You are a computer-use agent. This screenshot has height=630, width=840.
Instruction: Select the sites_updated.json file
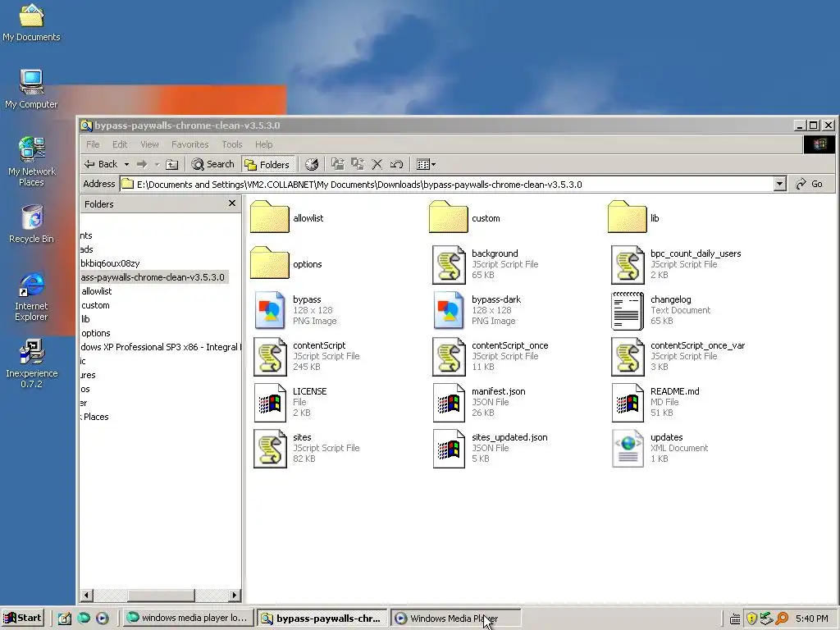449,449
